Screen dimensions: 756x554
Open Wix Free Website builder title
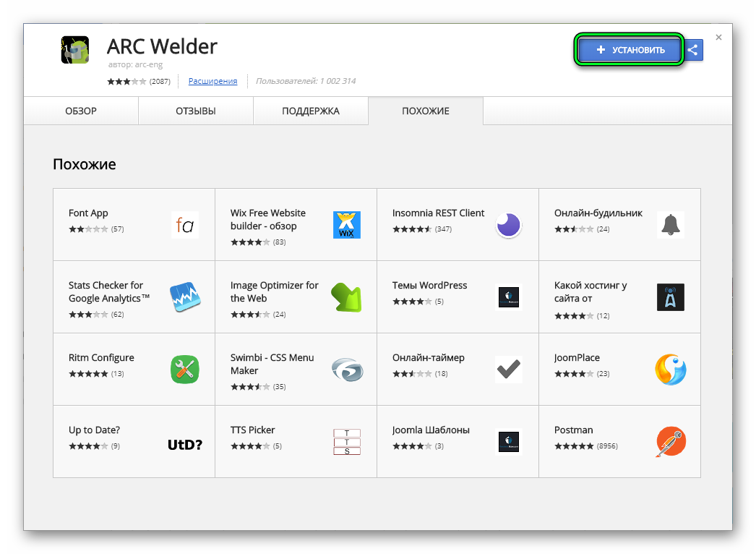pos(268,220)
